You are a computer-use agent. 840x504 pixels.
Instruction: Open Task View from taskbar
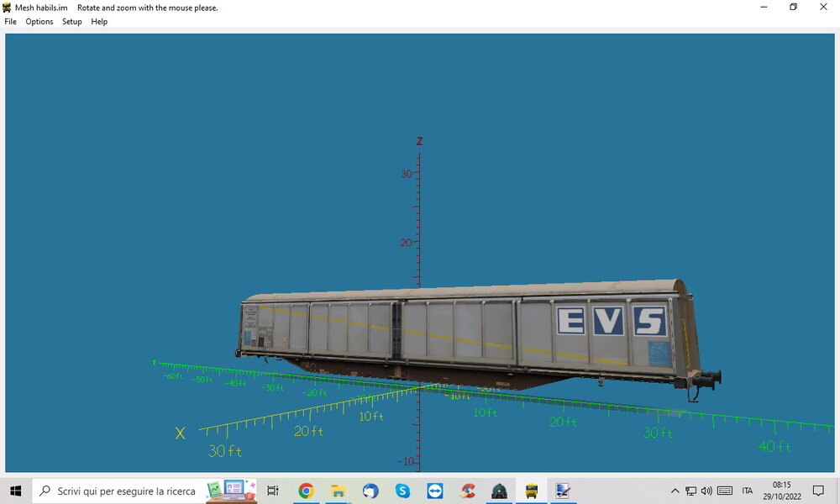tap(273, 491)
